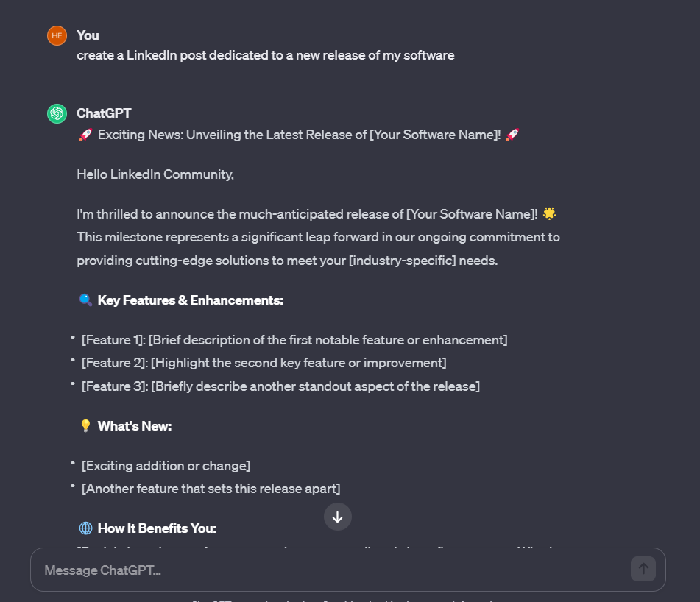
Task: Click the sun emoji after Software Name
Action: (x=549, y=213)
